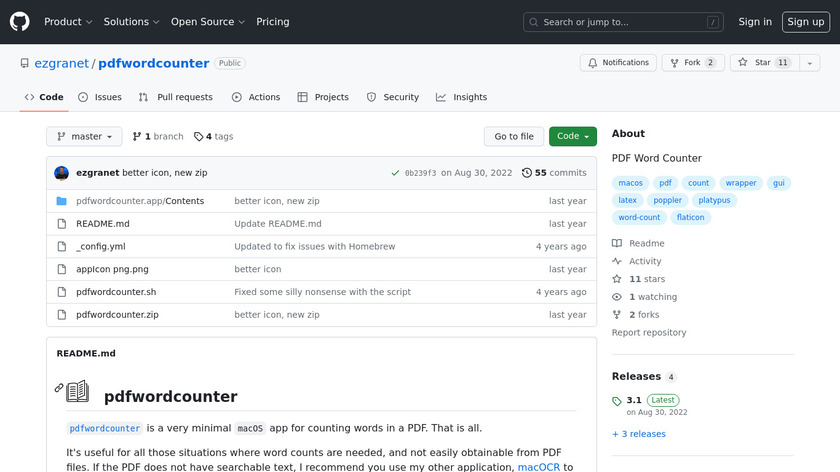Open the Pull requests tab
The width and height of the screenshot is (840, 472).
pos(176,97)
